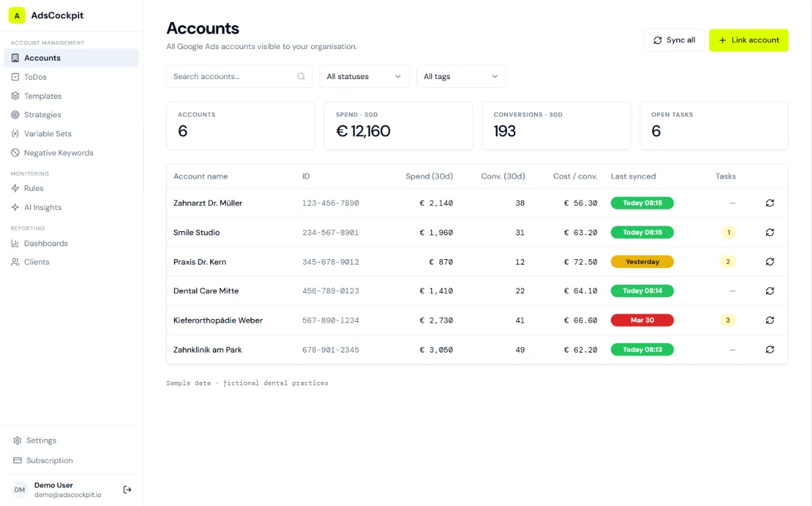Click the Variable Sets icon

15,134
